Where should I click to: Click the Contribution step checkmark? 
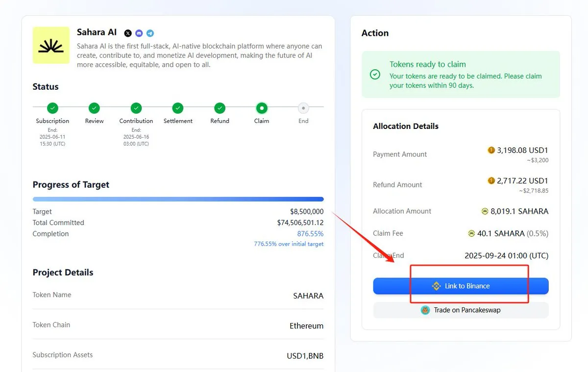(136, 108)
